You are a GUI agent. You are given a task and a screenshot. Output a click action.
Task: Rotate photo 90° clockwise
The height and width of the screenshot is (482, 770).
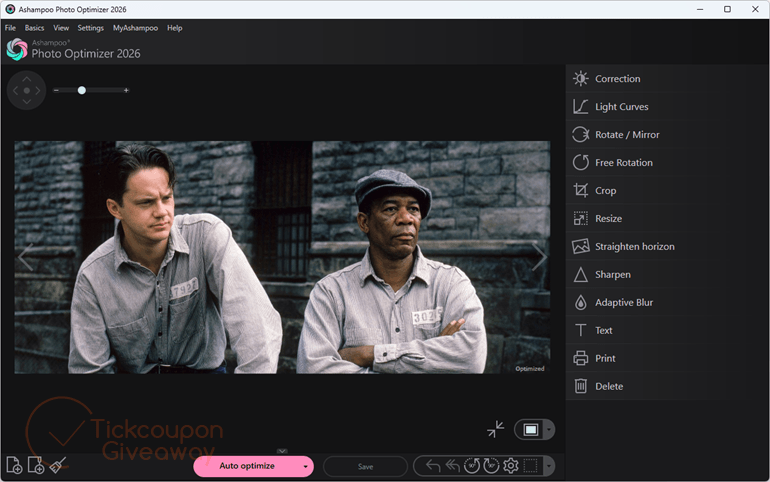click(491, 466)
